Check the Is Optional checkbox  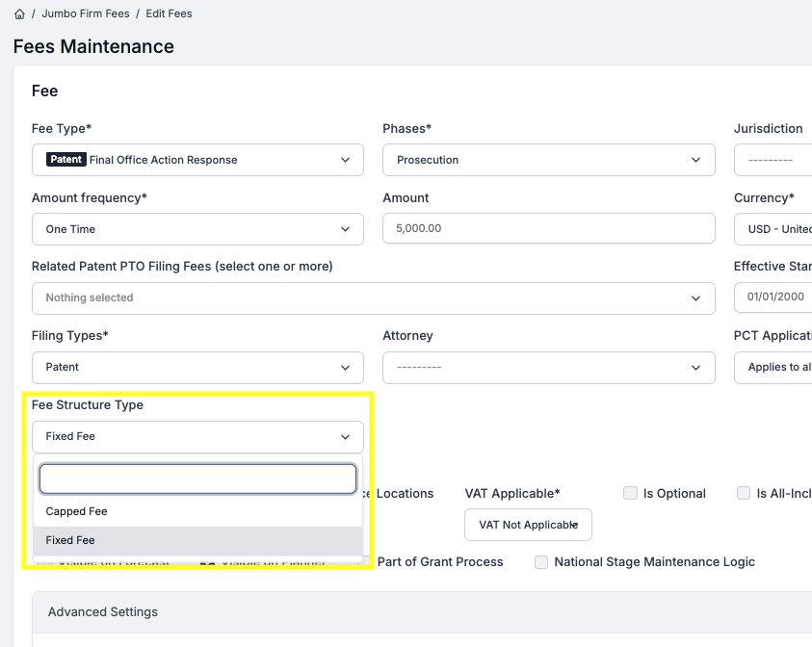pyautogui.click(x=631, y=494)
